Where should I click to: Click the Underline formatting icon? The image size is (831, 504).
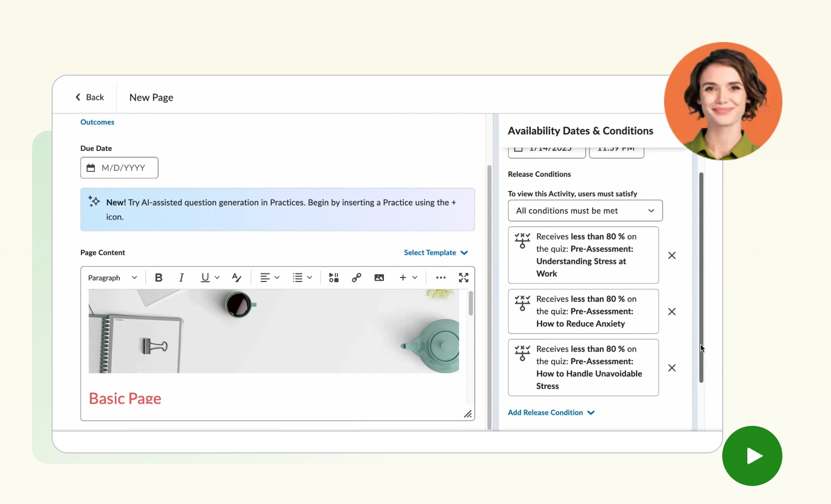205,278
